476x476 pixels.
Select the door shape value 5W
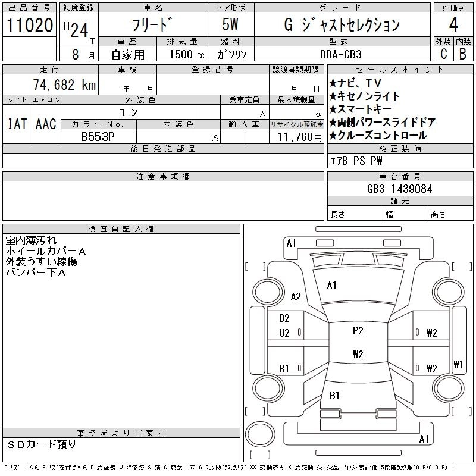(x=230, y=24)
